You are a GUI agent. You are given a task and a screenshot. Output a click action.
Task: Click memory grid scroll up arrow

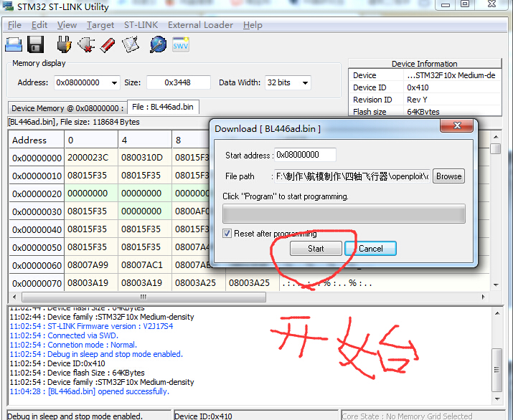point(496,137)
